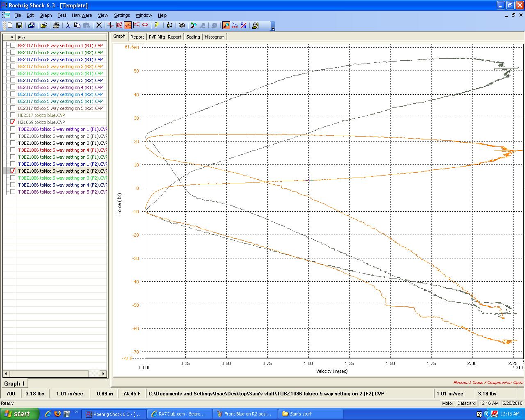Open the Graph menu
This screenshot has width=525, height=420.
click(x=46, y=15)
